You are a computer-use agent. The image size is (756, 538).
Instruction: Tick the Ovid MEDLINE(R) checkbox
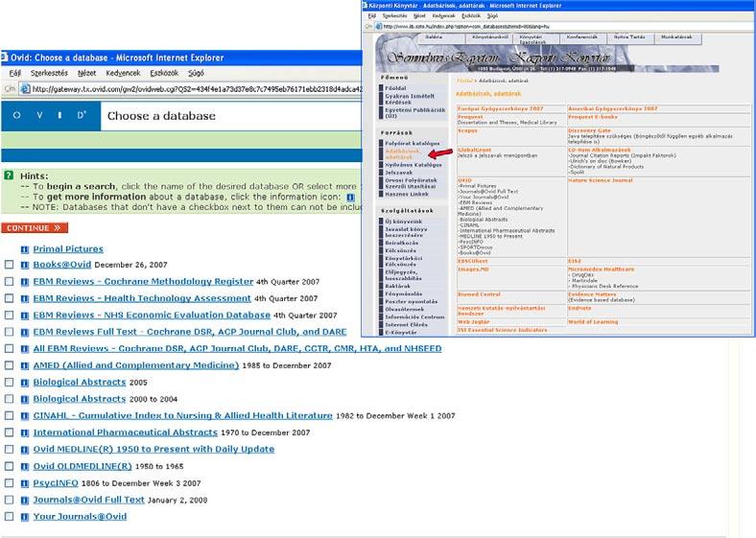tap(9, 450)
